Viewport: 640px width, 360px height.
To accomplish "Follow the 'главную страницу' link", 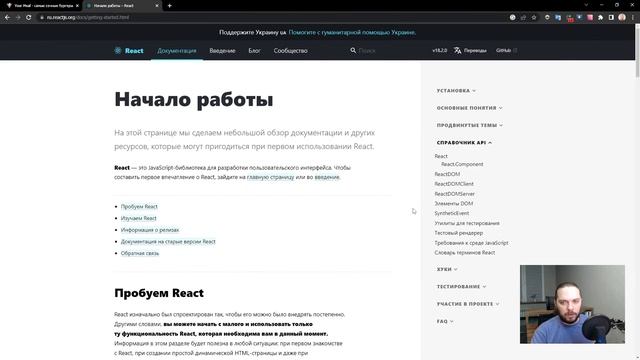I will pyautogui.click(x=270, y=177).
